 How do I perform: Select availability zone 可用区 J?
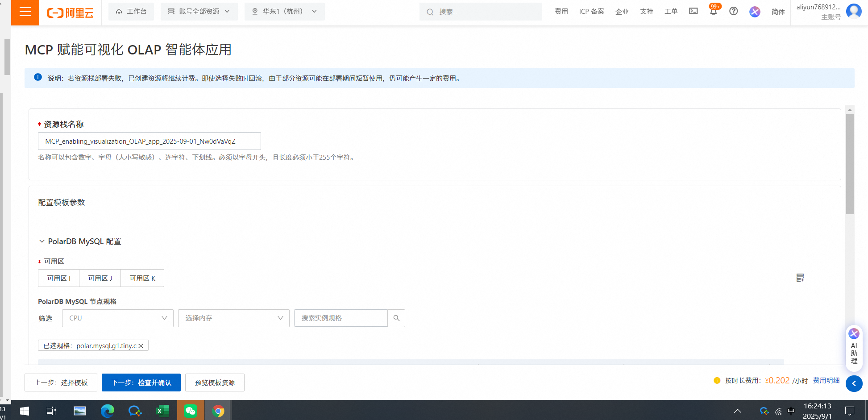tap(100, 278)
